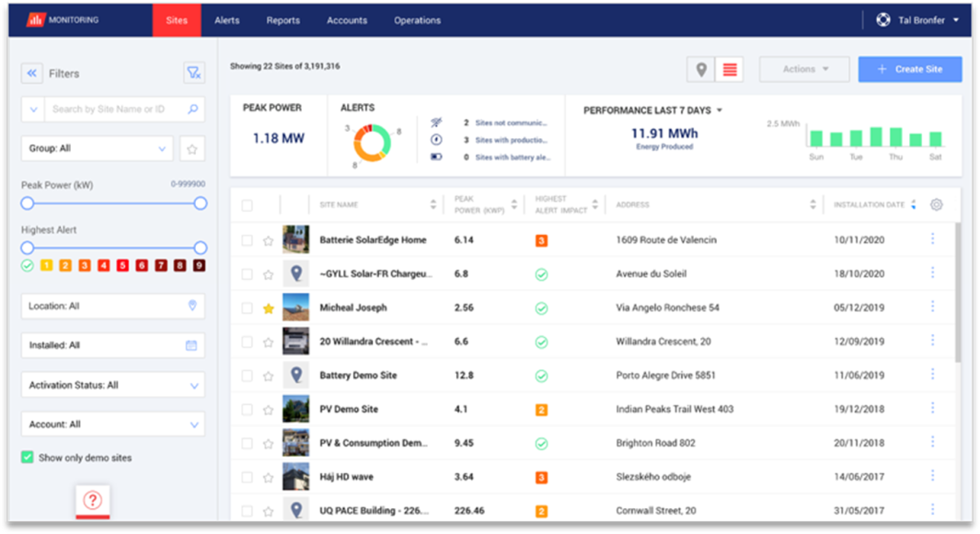Select the list view icon
Screen dimensions: 980x534
tap(730, 69)
